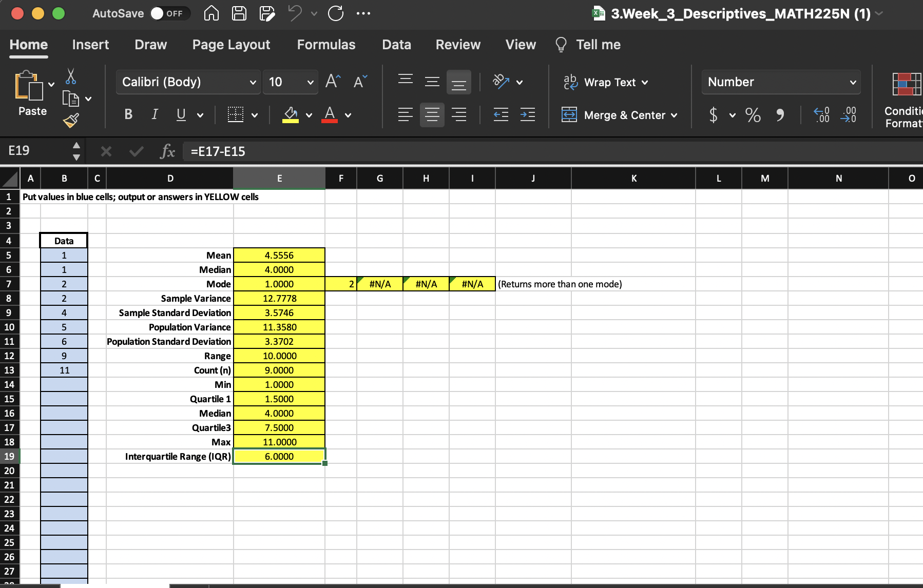Open the Review ribbon tab
This screenshot has width=923, height=588.
pos(458,45)
